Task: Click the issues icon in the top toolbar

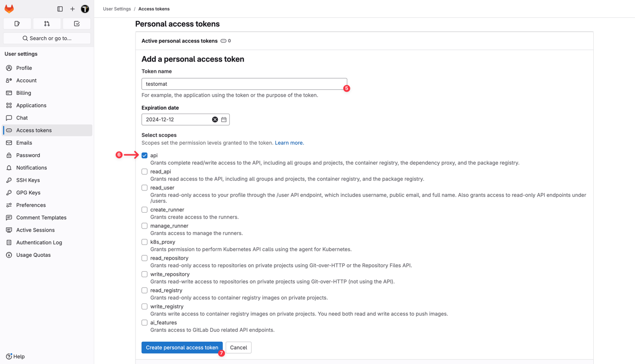Action: 17,23
